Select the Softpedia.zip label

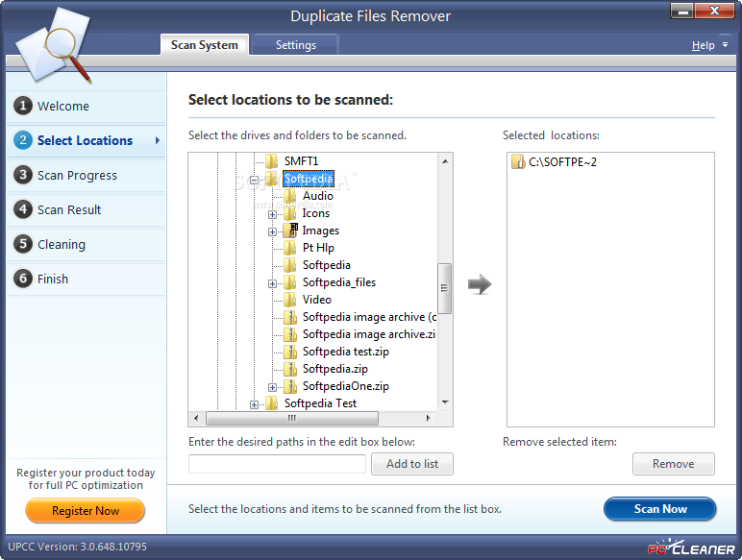(x=335, y=369)
